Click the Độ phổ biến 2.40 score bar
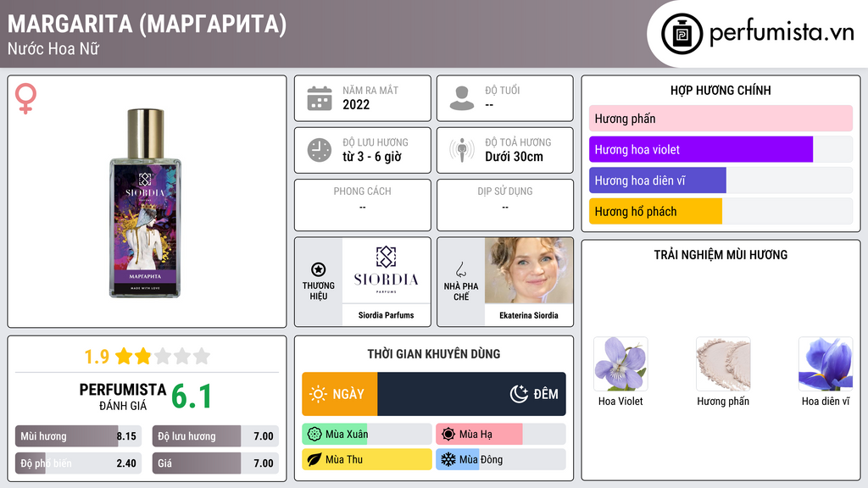 click(x=79, y=463)
